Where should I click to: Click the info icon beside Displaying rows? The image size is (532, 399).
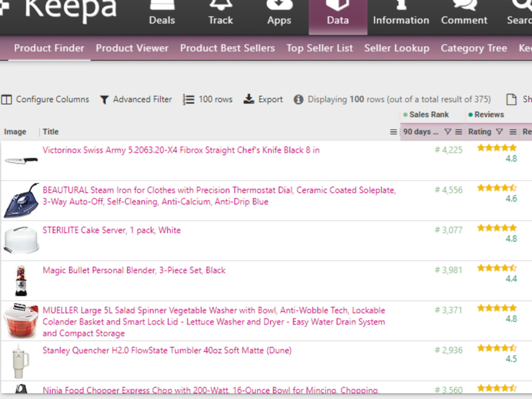[298, 99]
